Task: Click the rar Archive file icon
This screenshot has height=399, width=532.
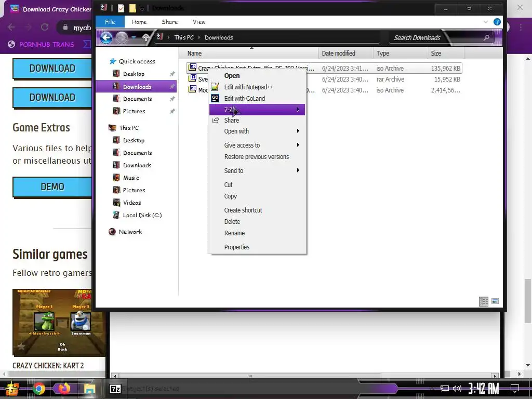Action: click(193, 78)
